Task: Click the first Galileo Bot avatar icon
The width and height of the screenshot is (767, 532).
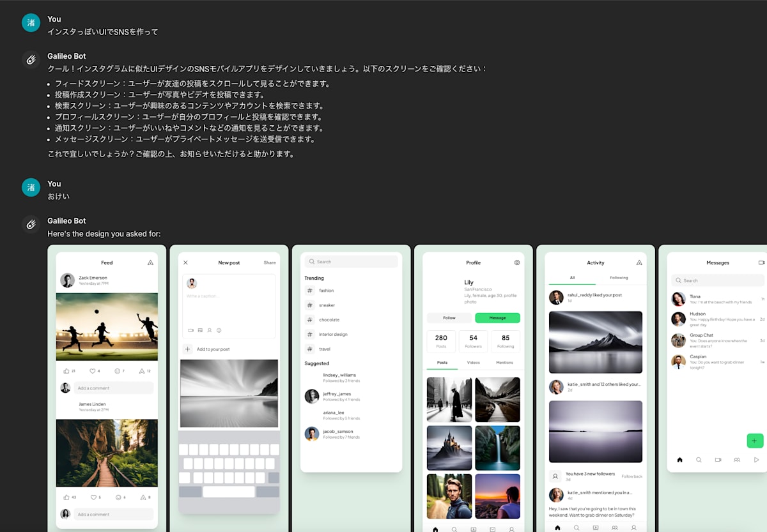Action: pos(31,59)
